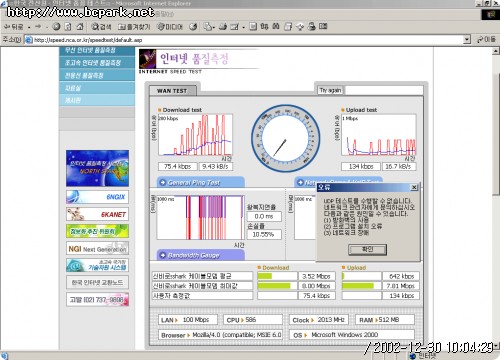Image resolution: width=500 pixels, height=360 pixels.
Task: Click the CPU 586 field
Action: pyautogui.click(x=253, y=320)
